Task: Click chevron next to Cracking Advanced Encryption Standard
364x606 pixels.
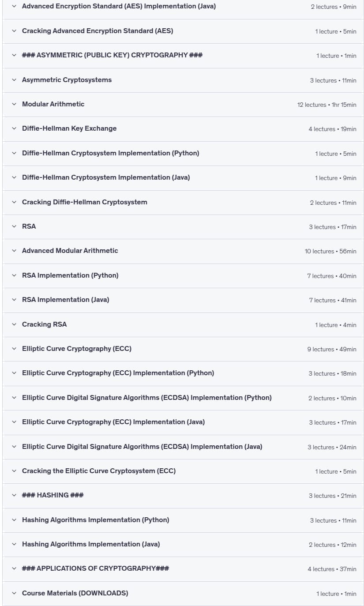Action: [x=14, y=31]
